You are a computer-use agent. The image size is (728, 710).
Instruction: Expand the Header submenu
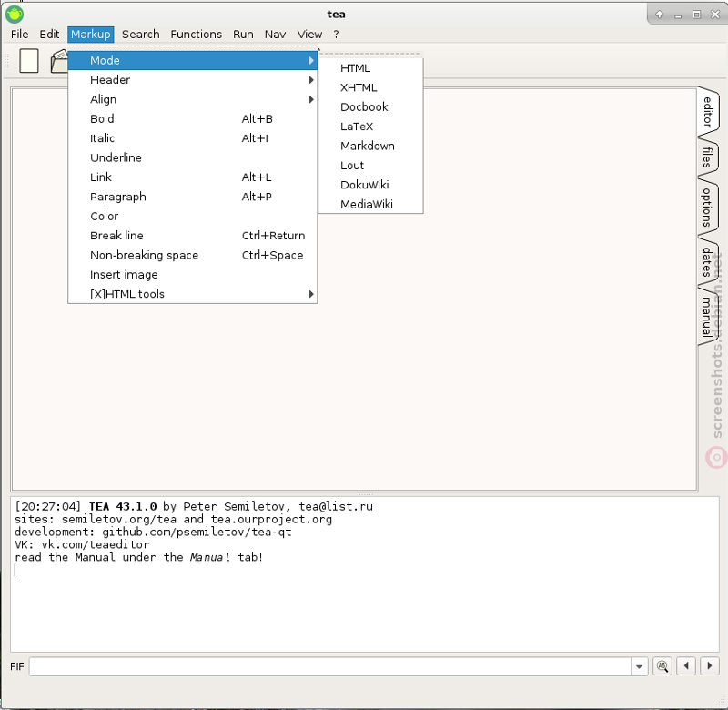[x=193, y=80]
